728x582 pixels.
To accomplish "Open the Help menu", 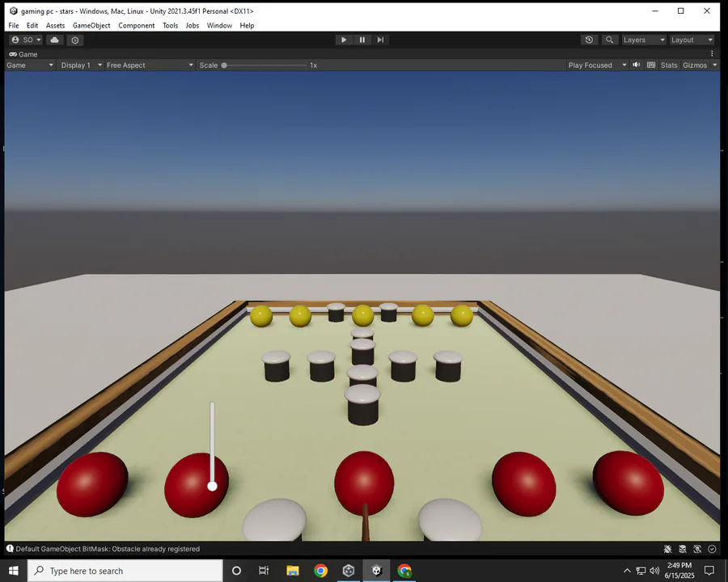I will 247,26.
